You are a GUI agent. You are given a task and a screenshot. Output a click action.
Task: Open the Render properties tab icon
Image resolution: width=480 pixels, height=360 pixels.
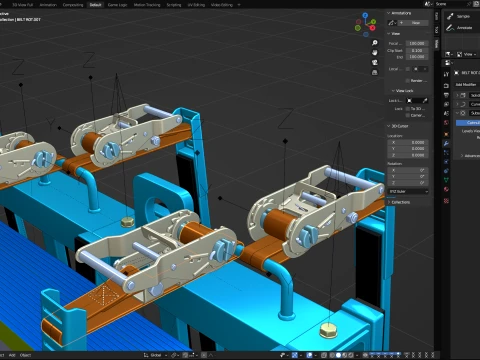(446, 86)
